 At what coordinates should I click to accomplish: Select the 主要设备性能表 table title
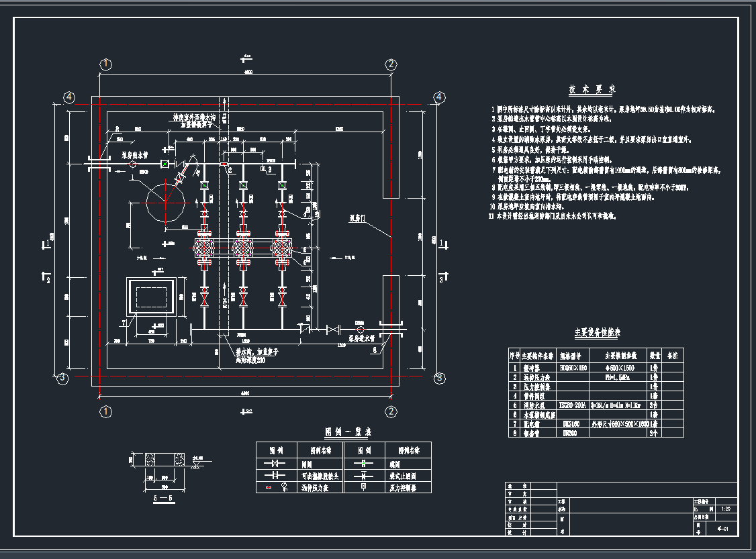click(x=598, y=332)
